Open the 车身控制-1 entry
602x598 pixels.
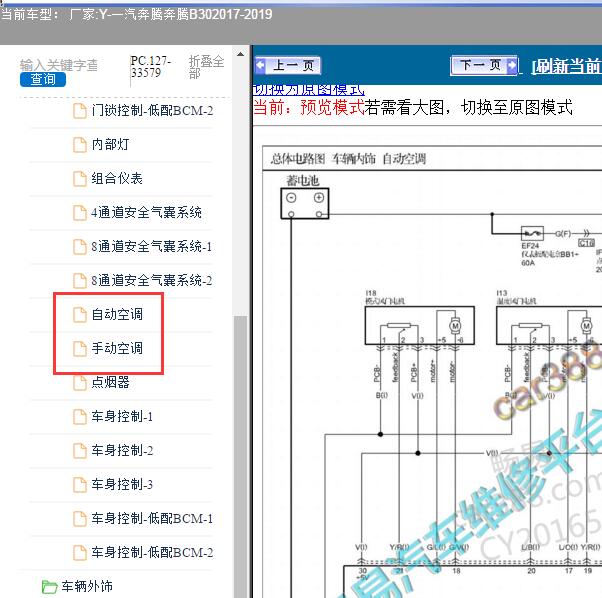pyautogui.click(x=122, y=416)
